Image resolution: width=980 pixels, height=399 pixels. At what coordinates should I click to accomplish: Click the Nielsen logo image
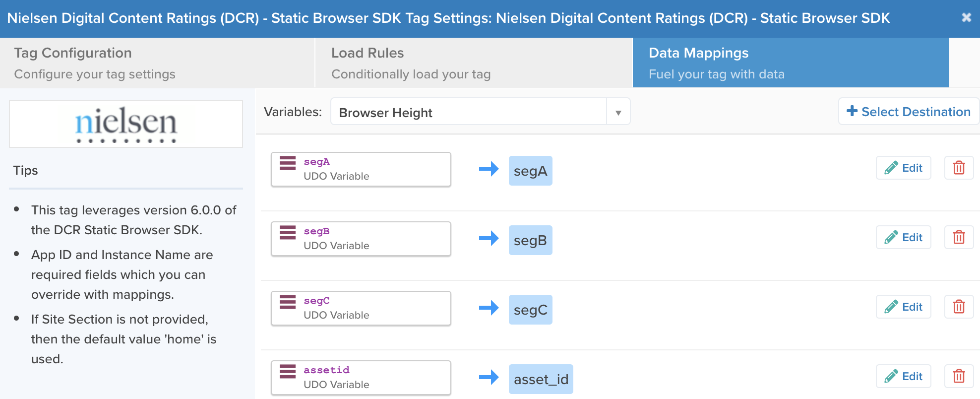126,124
